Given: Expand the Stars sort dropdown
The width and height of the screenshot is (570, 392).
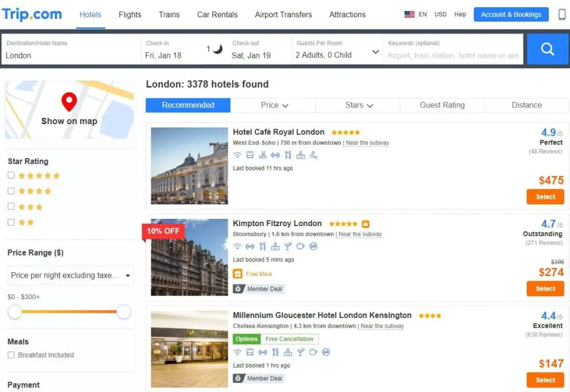Looking at the screenshot, I should (358, 105).
